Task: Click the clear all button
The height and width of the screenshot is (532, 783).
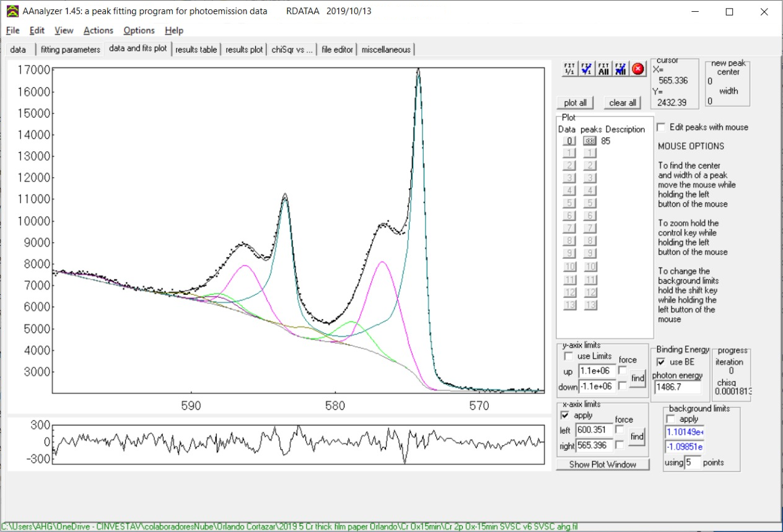Action: (623, 103)
